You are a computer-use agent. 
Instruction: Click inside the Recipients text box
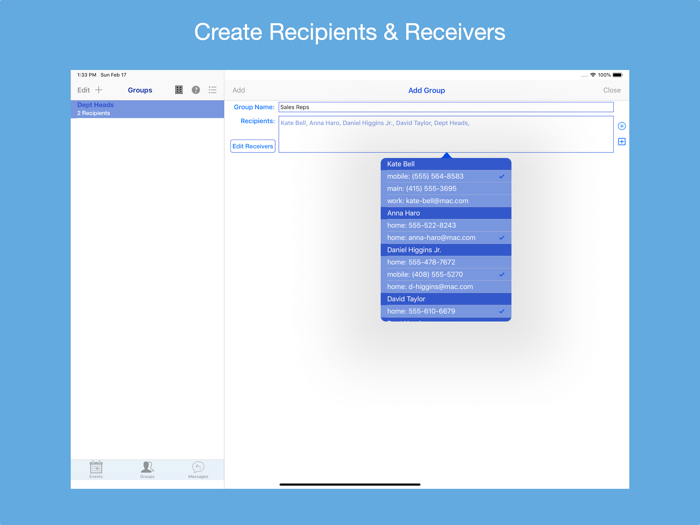[x=446, y=134]
